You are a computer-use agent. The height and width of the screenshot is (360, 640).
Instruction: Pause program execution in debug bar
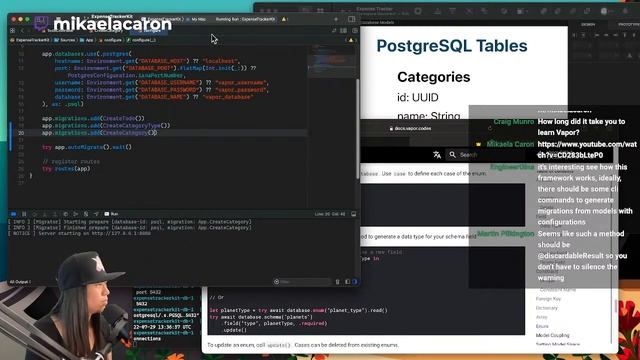[x=24, y=214]
